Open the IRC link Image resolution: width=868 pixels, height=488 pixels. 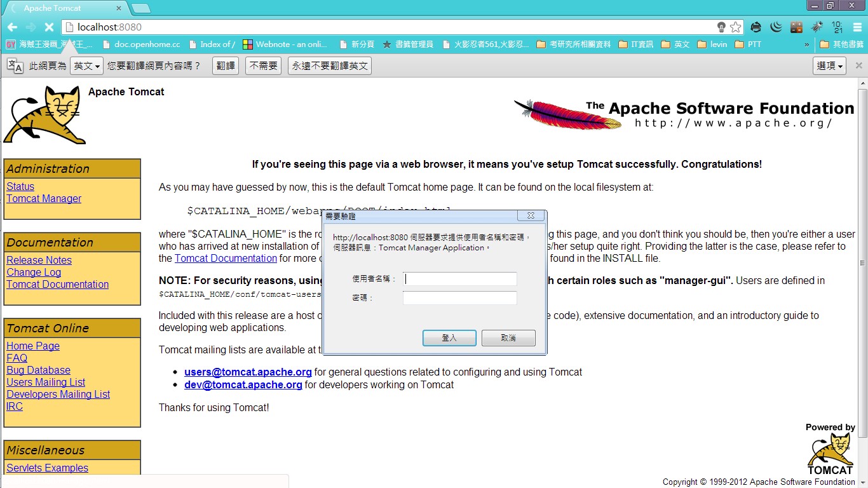pos(15,406)
